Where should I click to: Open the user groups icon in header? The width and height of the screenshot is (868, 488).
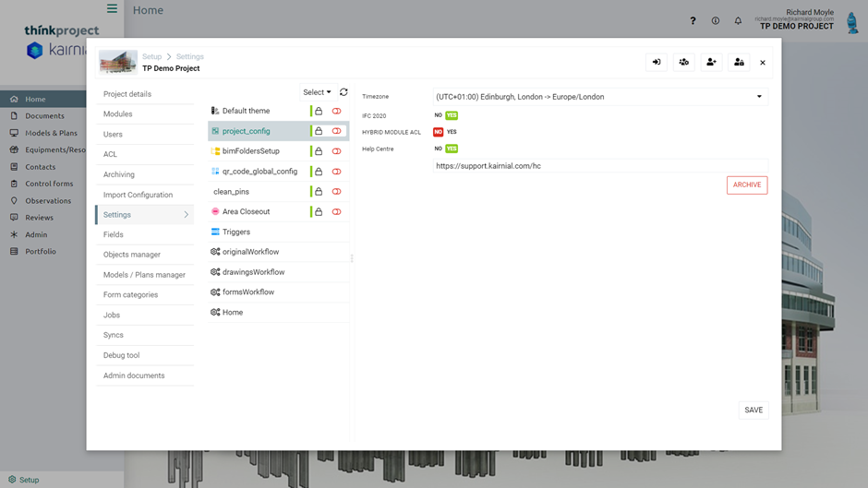coord(683,63)
